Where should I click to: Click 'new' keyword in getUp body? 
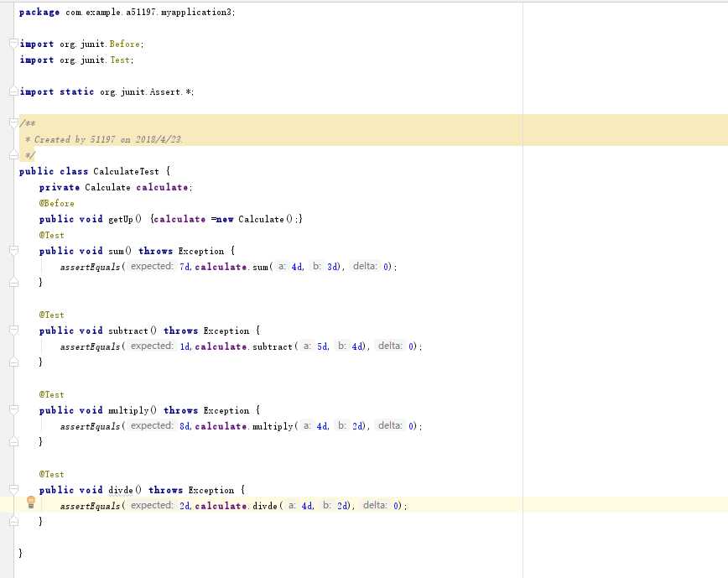(x=225, y=219)
